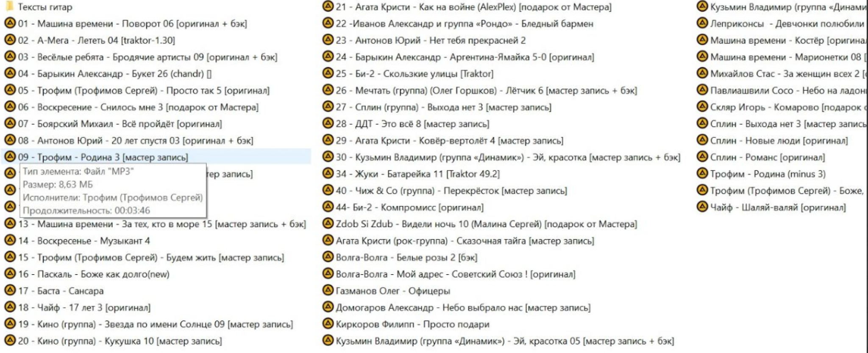Click AIMP icon of 01 - Машина времени - Поворот
Screen dimensions: 868x353
(x=10, y=23)
